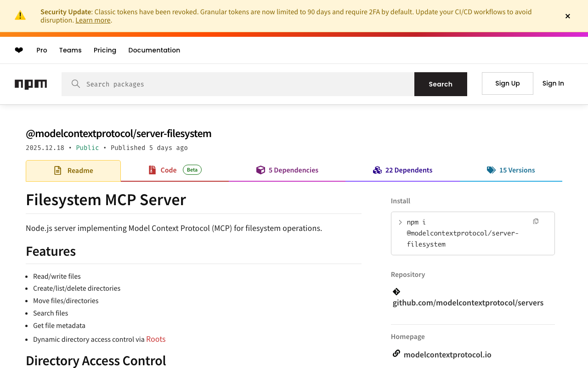Click the version text 2025.12.18
Screen dimensions: 588x368
point(45,148)
